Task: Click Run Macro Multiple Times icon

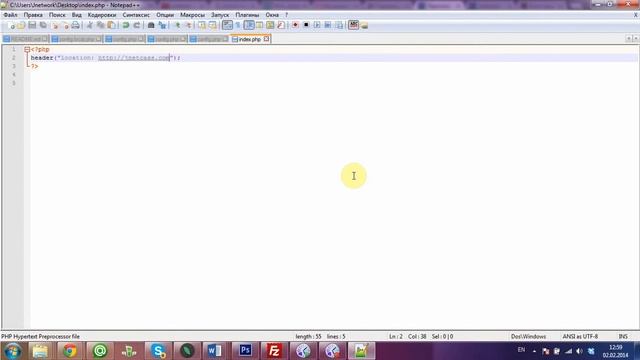Action: [x=328, y=25]
